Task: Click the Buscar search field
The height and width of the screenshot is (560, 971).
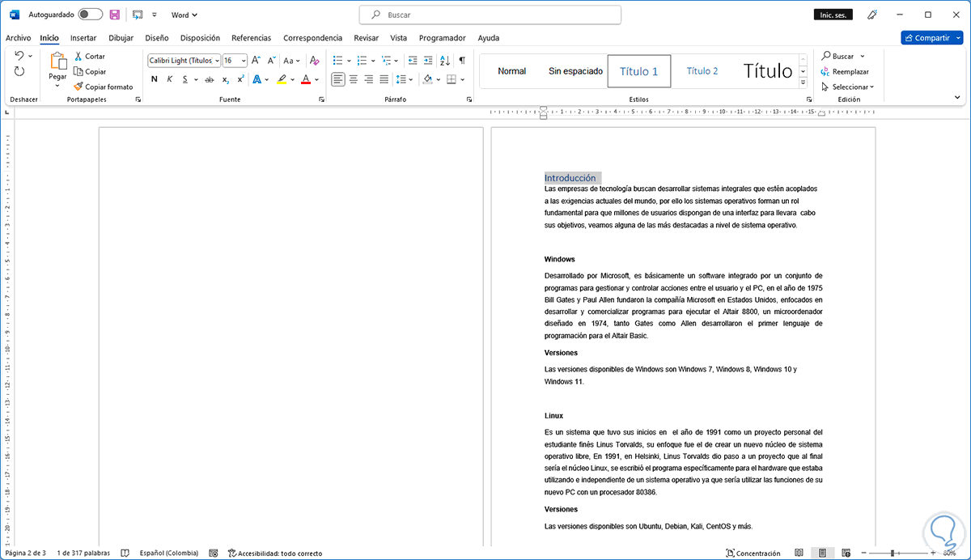Action: (x=490, y=15)
